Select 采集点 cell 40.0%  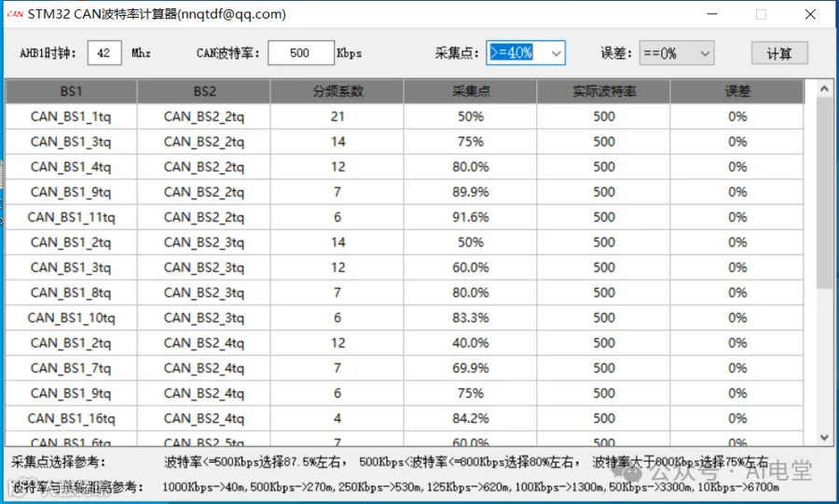coord(471,343)
